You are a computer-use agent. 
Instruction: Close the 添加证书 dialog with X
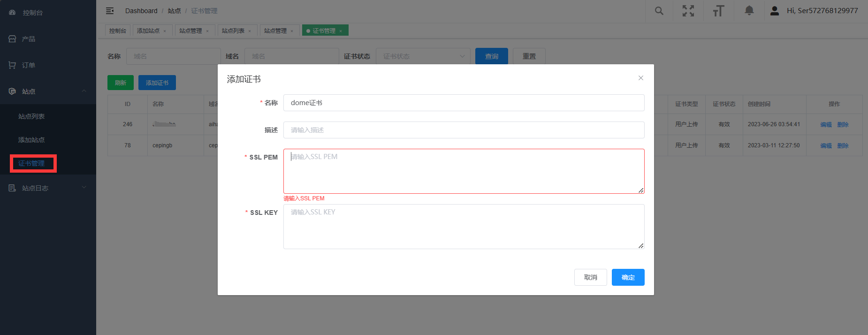(640, 78)
